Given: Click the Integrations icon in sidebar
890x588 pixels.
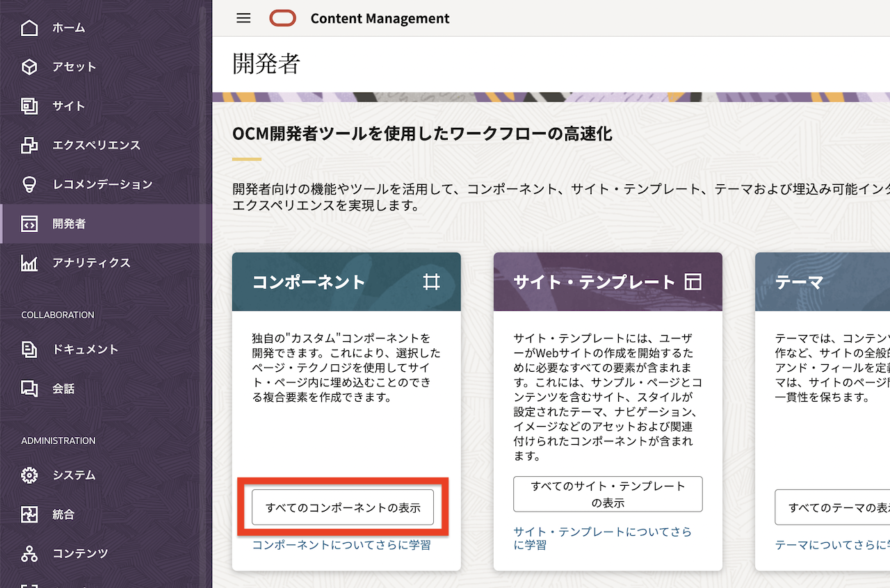Looking at the screenshot, I should (x=29, y=514).
